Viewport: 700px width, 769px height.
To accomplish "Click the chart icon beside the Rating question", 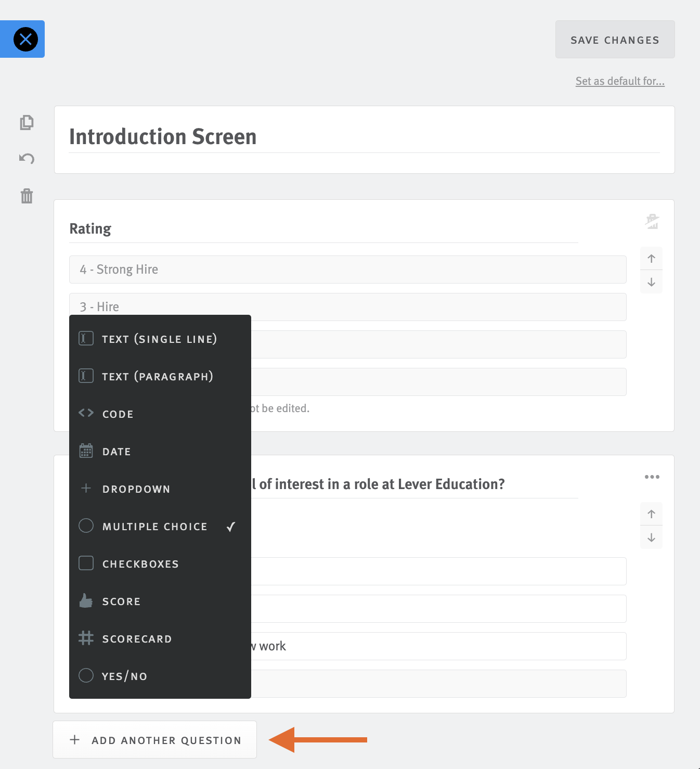I will (x=652, y=221).
